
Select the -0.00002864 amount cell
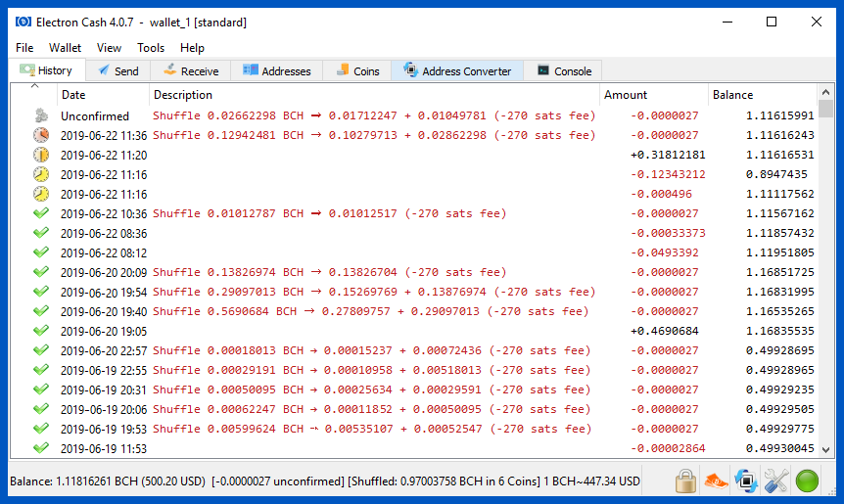pyautogui.click(x=668, y=448)
